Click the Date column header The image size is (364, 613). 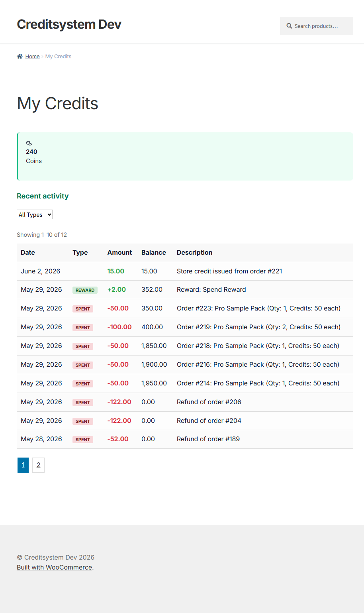tap(28, 252)
